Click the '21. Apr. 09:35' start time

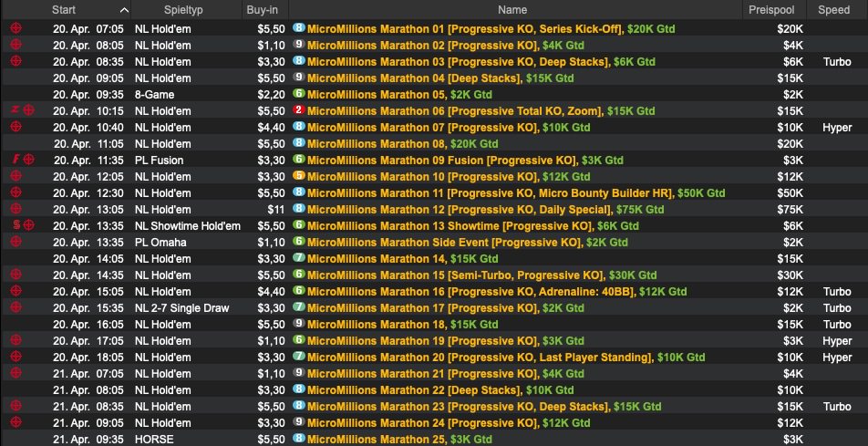[88, 440]
